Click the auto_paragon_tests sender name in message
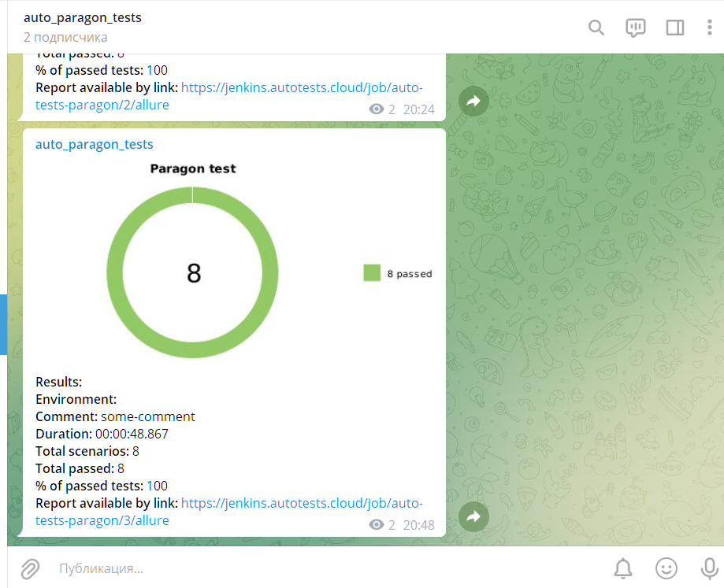The height and width of the screenshot is (588, 724). pos(95,144)
